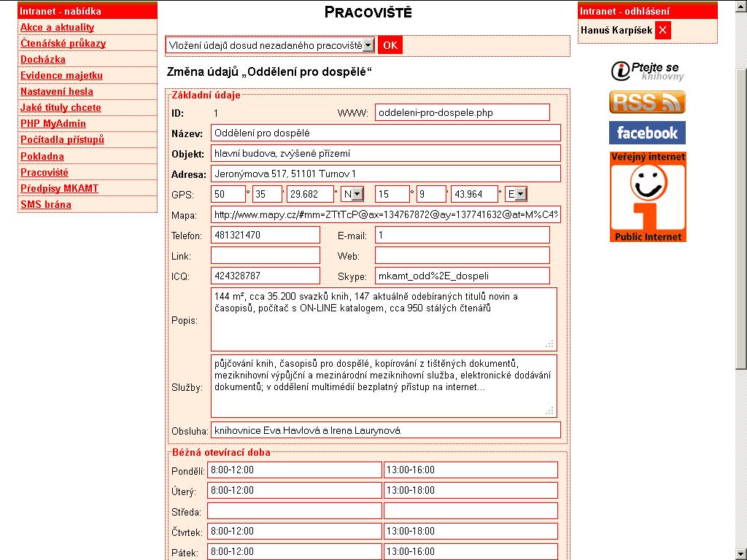Go to Počítadla přístupů
The height and width of the screenshot is (560, 747).
[62, 139]
